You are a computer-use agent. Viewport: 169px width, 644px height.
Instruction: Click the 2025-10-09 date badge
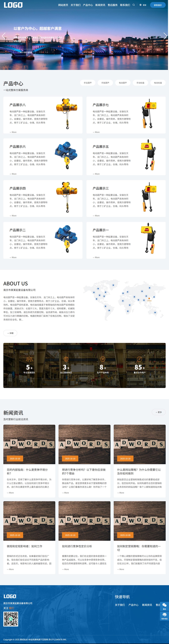point(125,535)
